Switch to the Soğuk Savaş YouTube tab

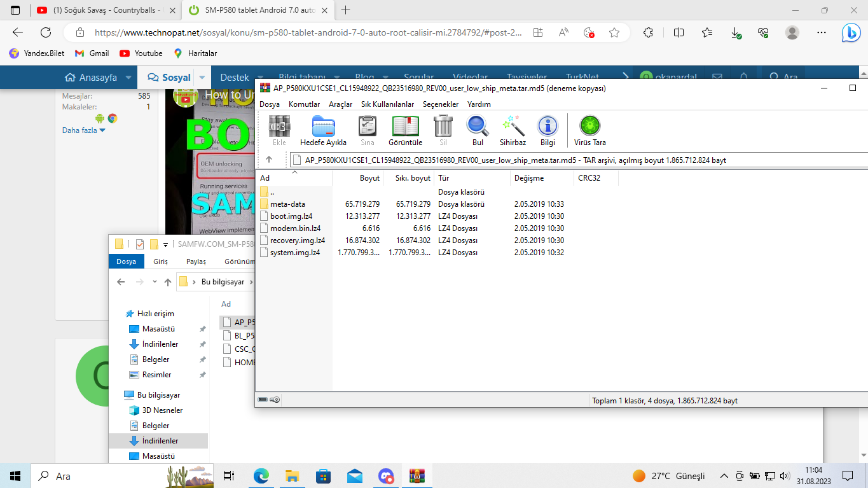coord(106,10)
